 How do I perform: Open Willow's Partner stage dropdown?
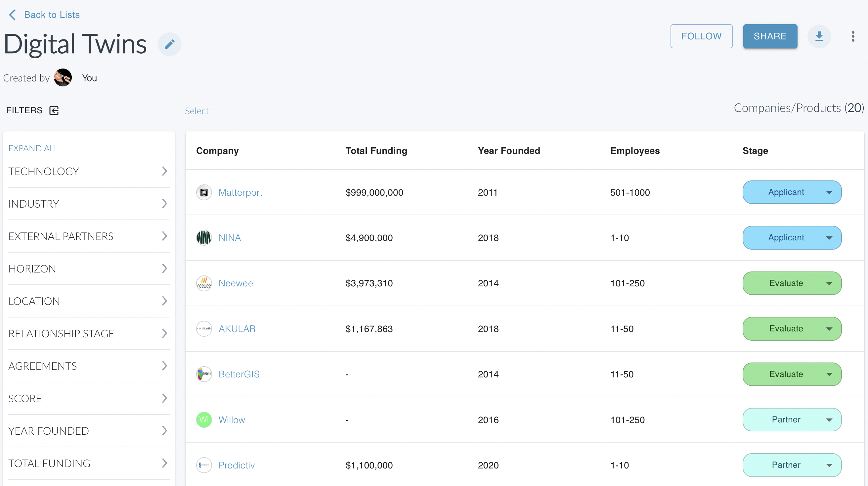pyautogui.click(x=829, y=420)
